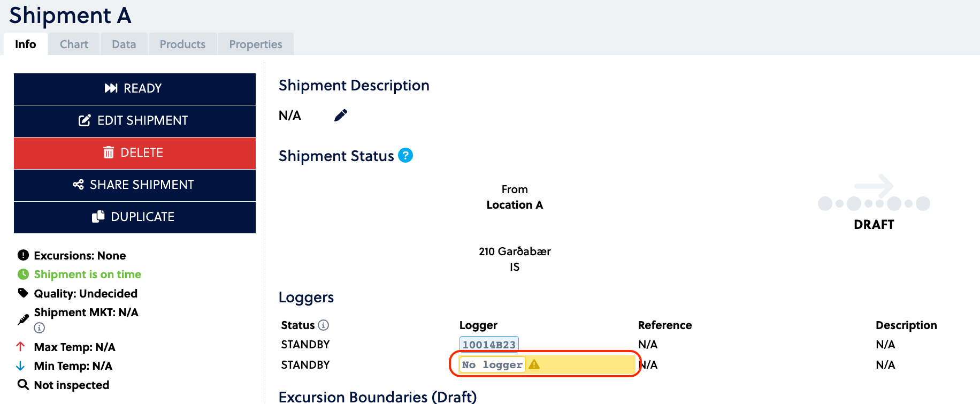This screenshot has height=404, width=980.
Task: Duplicate this shipment
Action: (135, 217)
